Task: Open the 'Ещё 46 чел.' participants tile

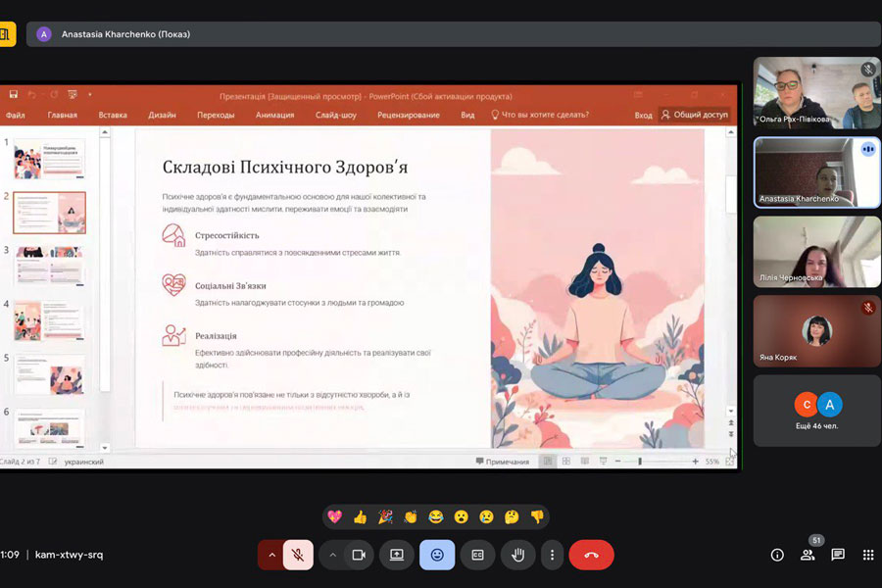Action: point(816,411)
